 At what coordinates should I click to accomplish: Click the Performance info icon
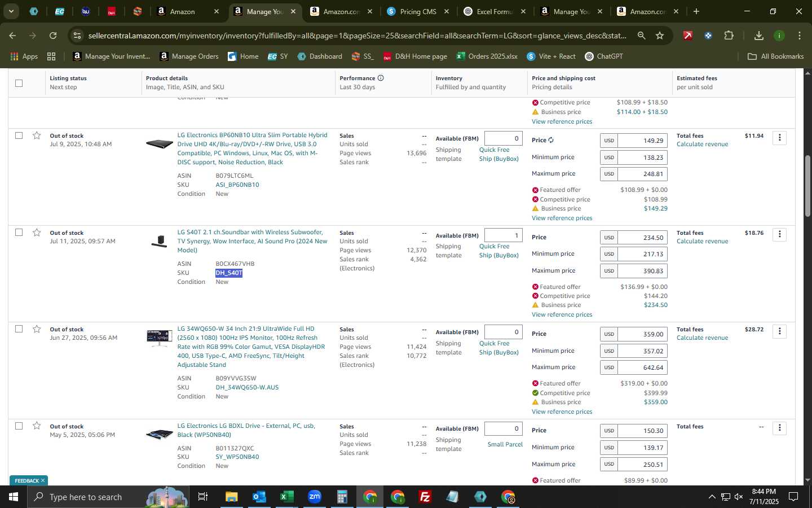click(381, 78)
